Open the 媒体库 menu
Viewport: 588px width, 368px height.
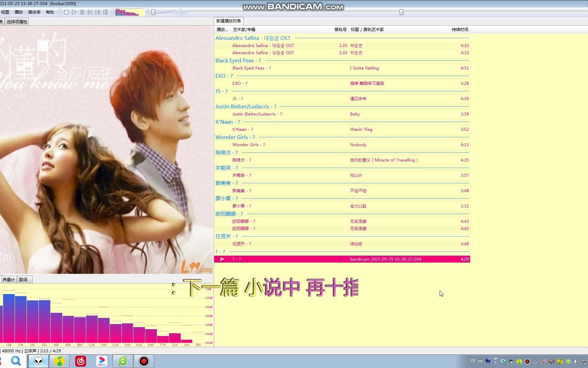(34, 12)
